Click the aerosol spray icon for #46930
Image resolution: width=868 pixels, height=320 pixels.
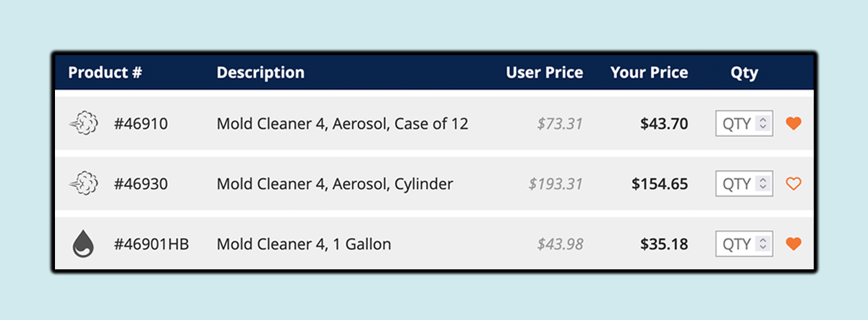[84, 184]
